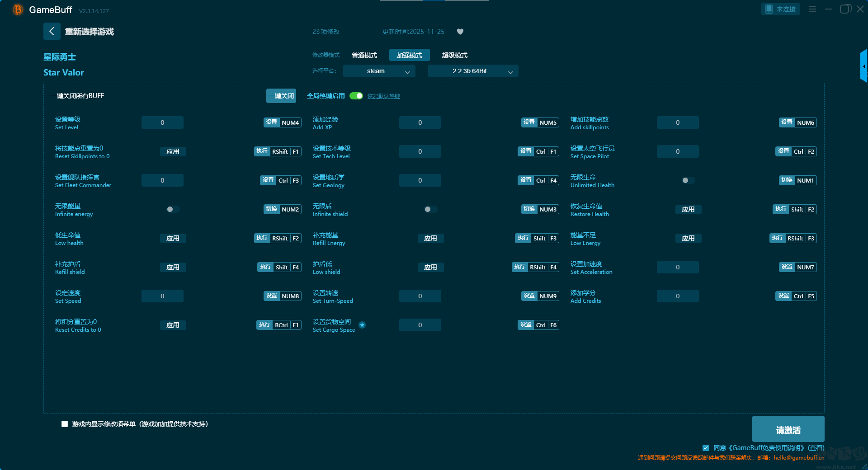Open the hamburger menu in title bar
The width and height of the screenshot is (868, 470).
click(x=812, y=9)
